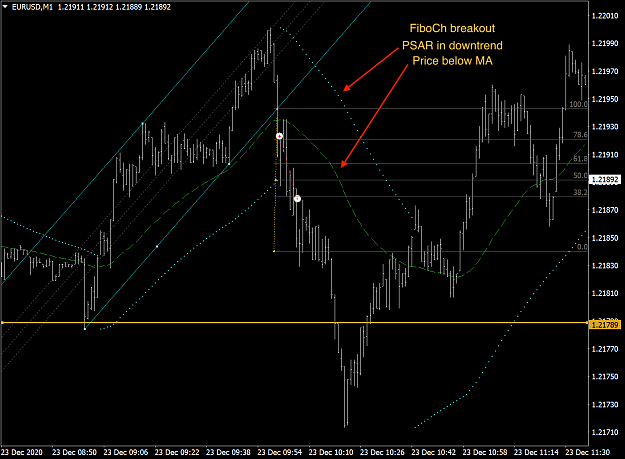
Task: Click the '23 Dec 08:50' time axis label
Action: click(x=74, y=452)
